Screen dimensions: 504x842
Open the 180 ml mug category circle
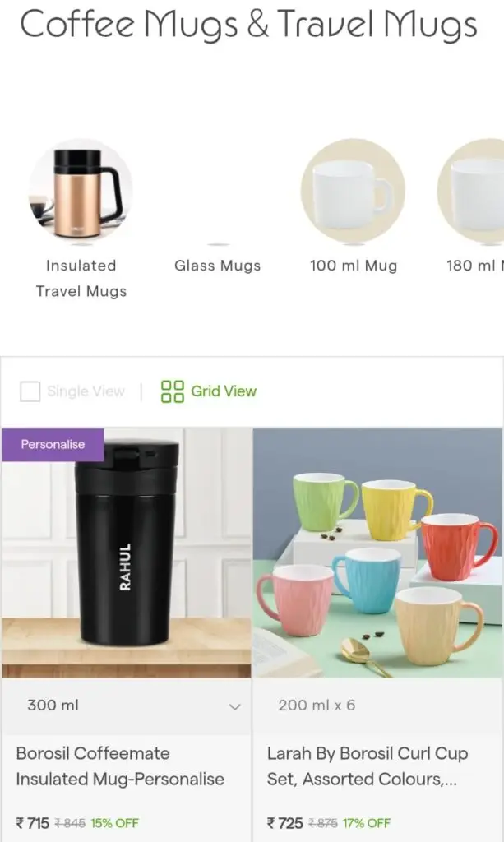click(x=471, y=191)
